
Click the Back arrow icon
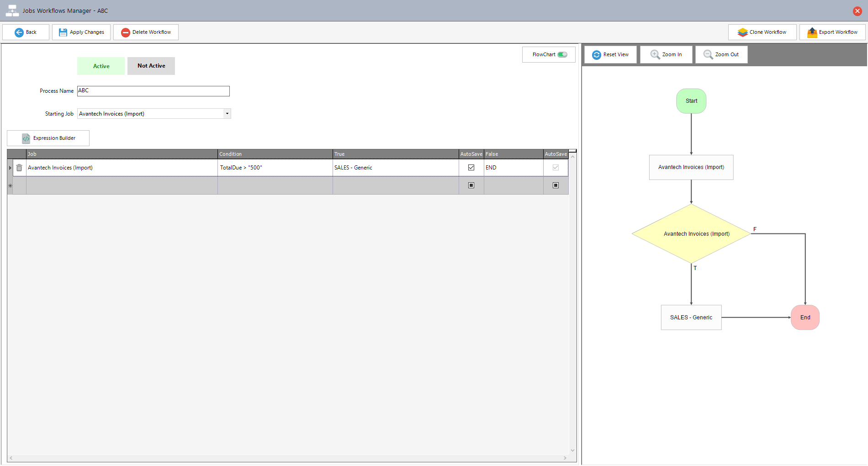pyautogui.click(x=19, y=32)
